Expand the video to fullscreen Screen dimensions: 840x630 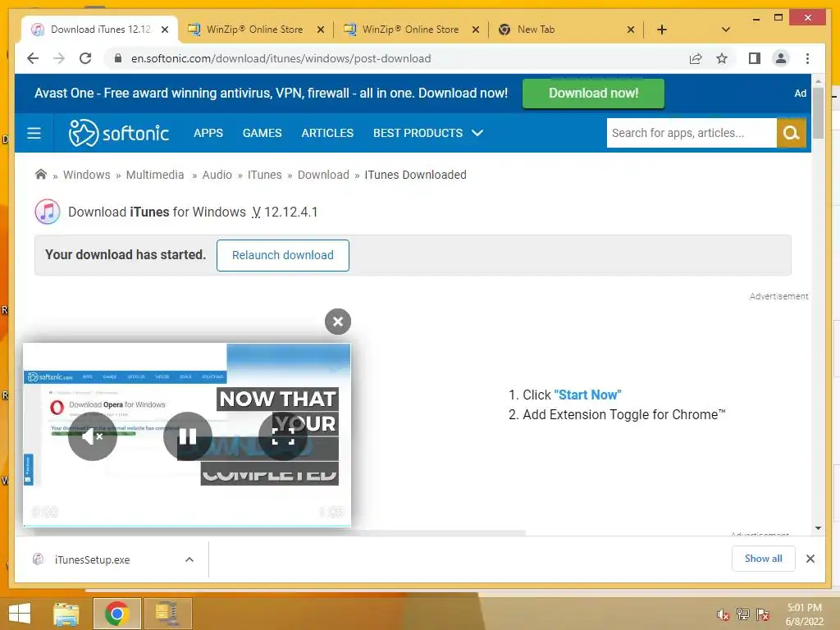tap(283, 436)
